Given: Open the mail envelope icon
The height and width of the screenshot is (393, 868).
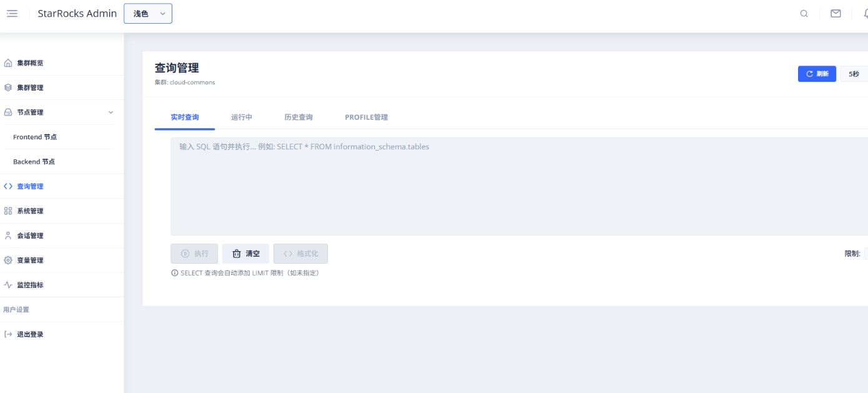Looking at the screenshot, I should click(836, 14).
